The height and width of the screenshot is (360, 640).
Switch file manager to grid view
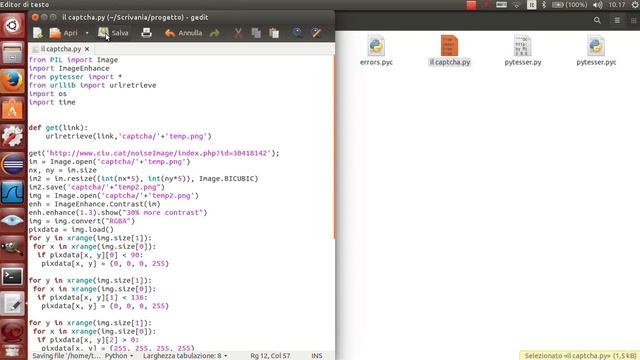633,20
